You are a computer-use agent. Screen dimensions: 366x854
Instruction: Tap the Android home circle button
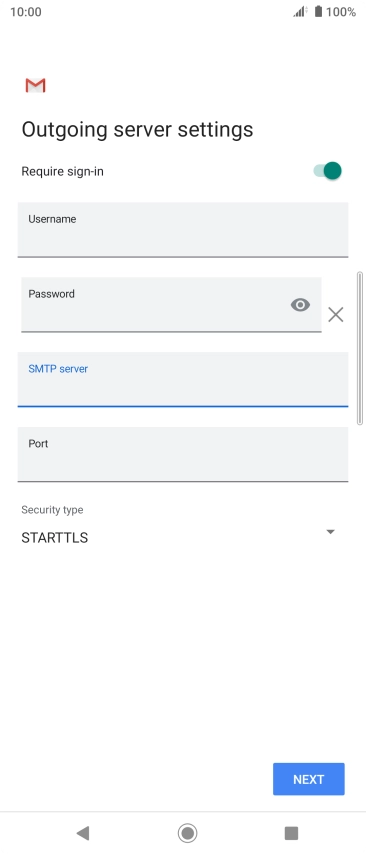[187, 833]
